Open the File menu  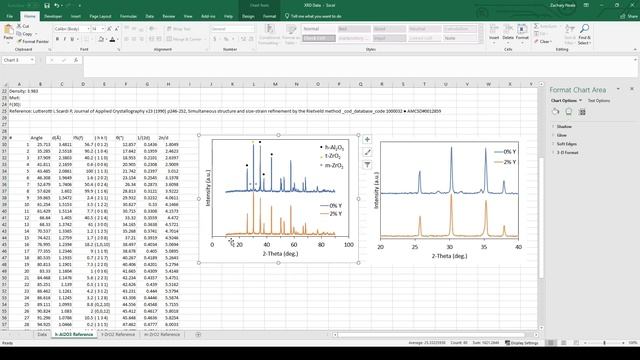(9, 16)
